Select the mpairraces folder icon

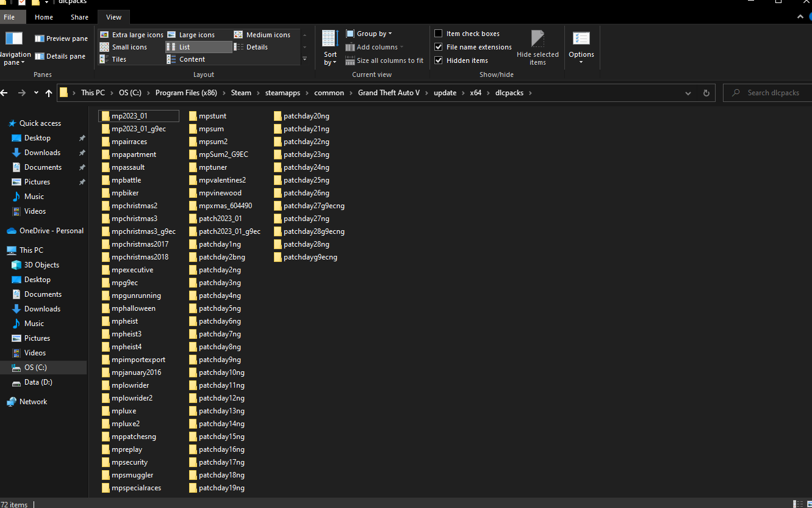coord(106,142)
